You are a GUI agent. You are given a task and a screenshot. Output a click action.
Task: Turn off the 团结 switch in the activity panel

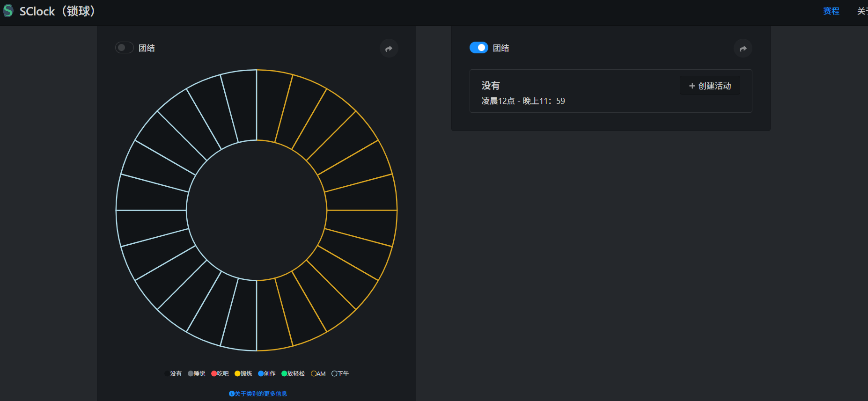coord(479,48)
